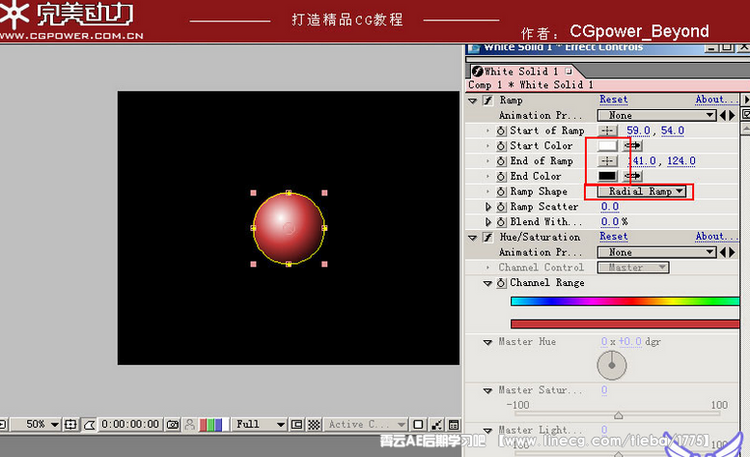750x457 pixels.
Task: Open Start Color white swatch
Action: (x=607, y=145)
